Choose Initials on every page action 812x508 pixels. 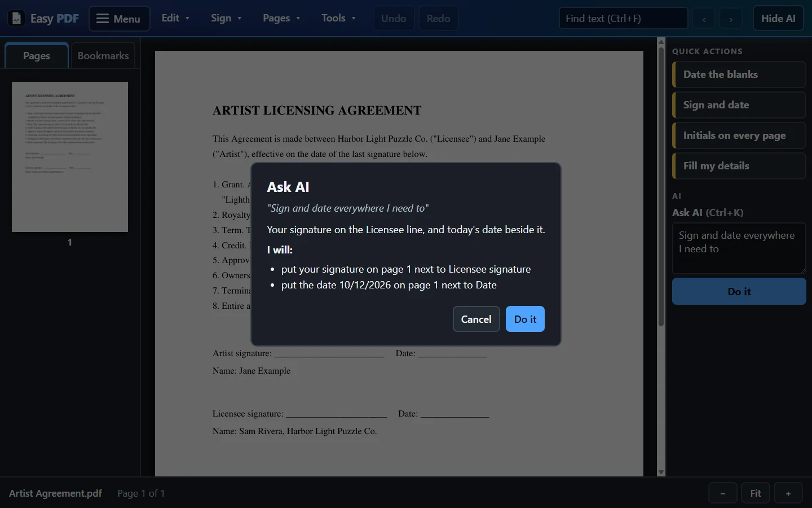[739, 135]
